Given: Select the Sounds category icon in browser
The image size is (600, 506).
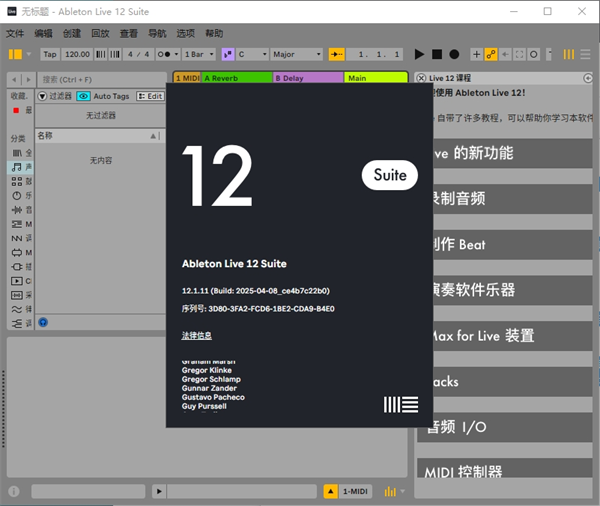Looking at the screenshot, I should (x=16, y=167).
